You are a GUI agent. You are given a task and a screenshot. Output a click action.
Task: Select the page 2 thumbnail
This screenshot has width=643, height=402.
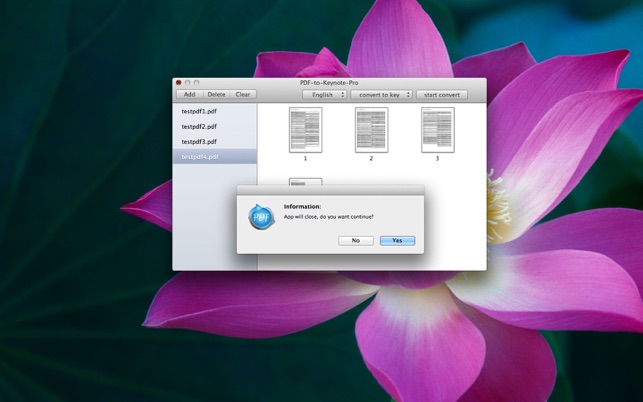372,130
